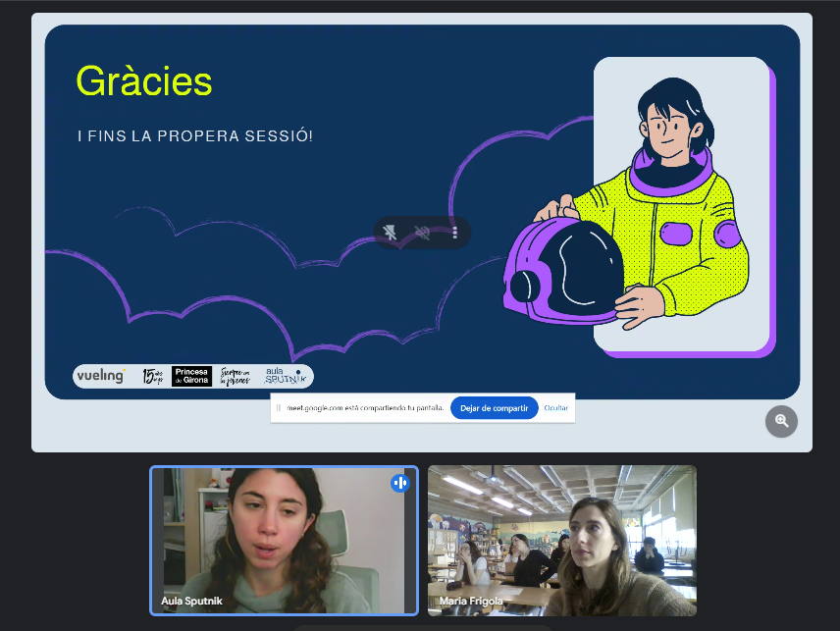Click the Maria Frigola name label
The width and height of the screenshot is (840, 631).
pos(471,601)
